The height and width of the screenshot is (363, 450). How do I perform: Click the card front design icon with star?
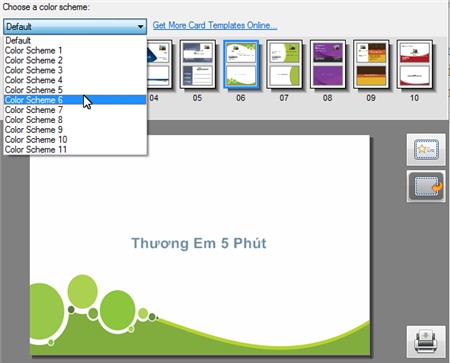[426, 150]
